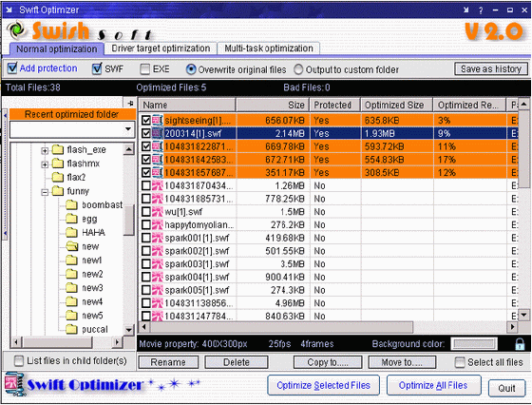The width and height of the screenshot is (532, 405).
Task: Click the boombast folder icon
Action: pyautogui.click(x=71, y=205)
